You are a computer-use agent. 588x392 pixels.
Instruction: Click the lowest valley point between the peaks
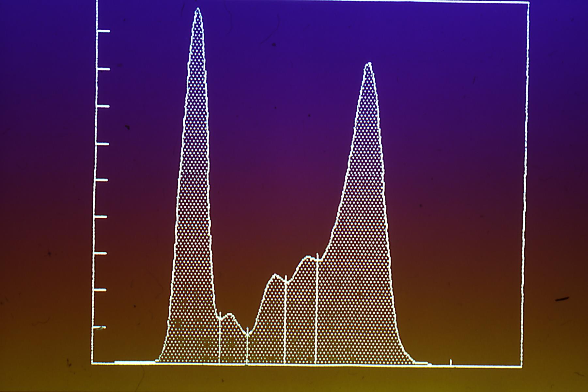click(247, 334)
